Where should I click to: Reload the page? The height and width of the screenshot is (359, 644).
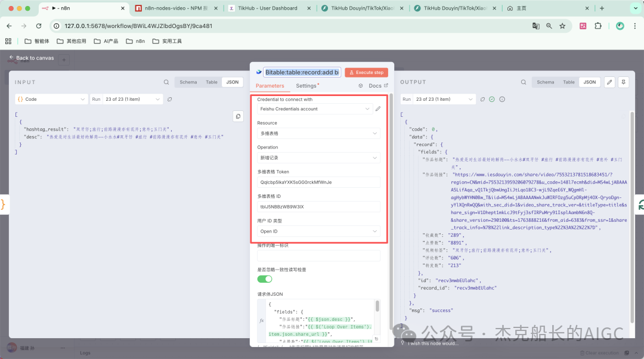coord(39,26)
